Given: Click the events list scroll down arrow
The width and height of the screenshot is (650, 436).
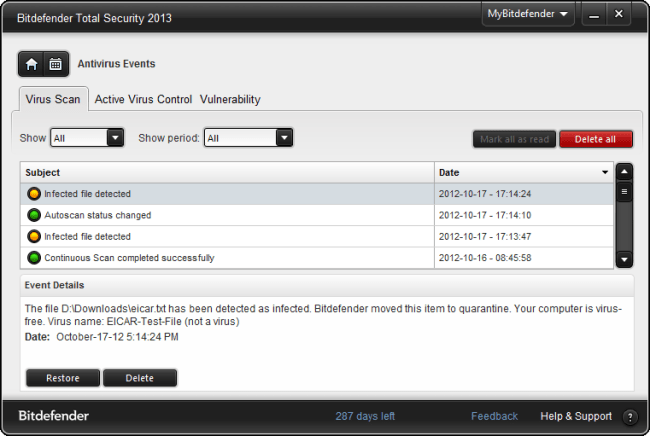Looking at the screenshot, I should (x=624, y=260).
